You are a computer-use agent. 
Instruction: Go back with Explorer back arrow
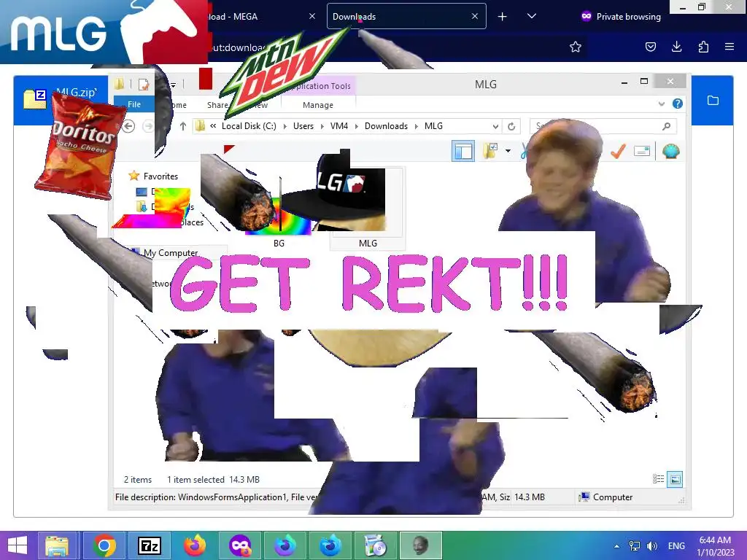pyautogui.click(x=128, y=126)
